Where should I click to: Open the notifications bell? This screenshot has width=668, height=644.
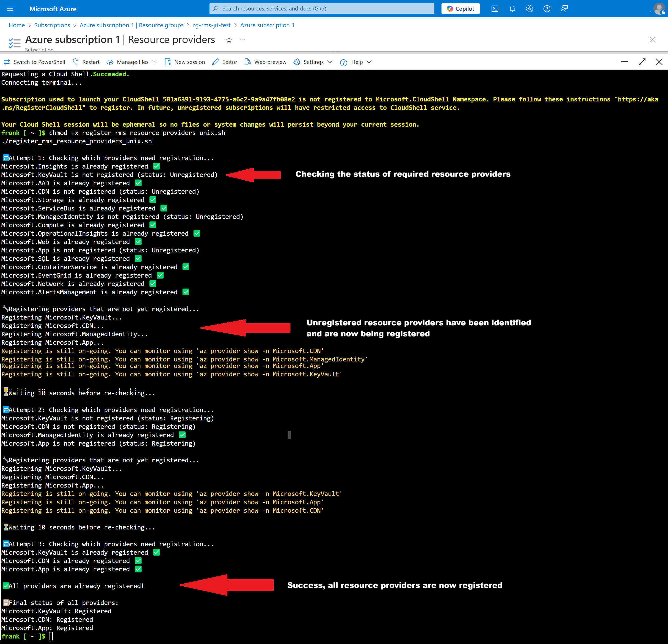pyautogui.click(x=512, y=9)
